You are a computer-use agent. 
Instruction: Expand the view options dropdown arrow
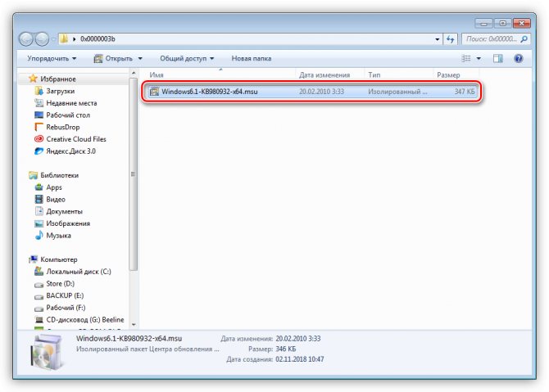[479, 58]
